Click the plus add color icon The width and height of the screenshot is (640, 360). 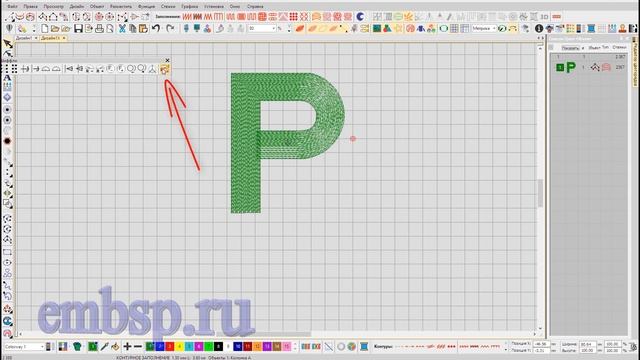pyautogui.click(x=127, y=347)
